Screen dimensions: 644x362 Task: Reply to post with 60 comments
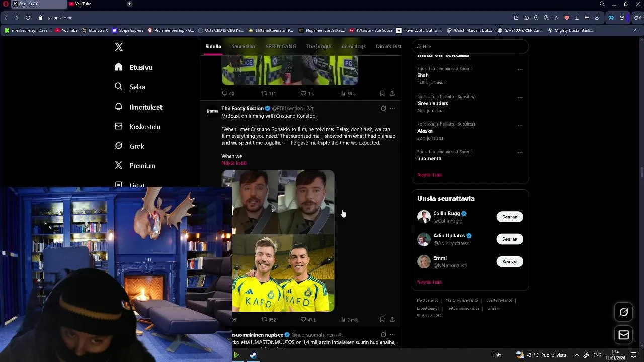[228, 93]
